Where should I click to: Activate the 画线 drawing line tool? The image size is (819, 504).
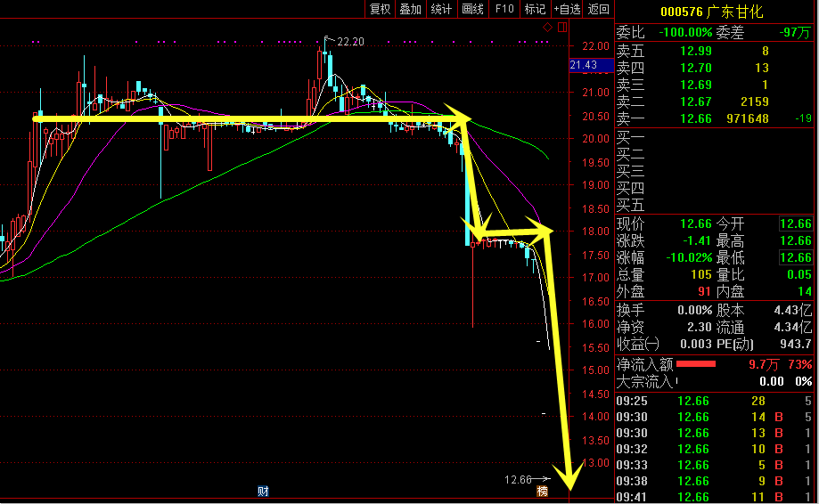[x=472, y=9]
